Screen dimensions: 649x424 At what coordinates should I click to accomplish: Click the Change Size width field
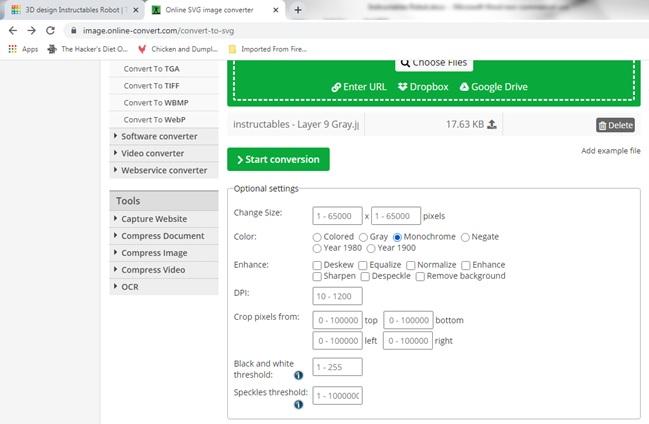click(337, 216)
